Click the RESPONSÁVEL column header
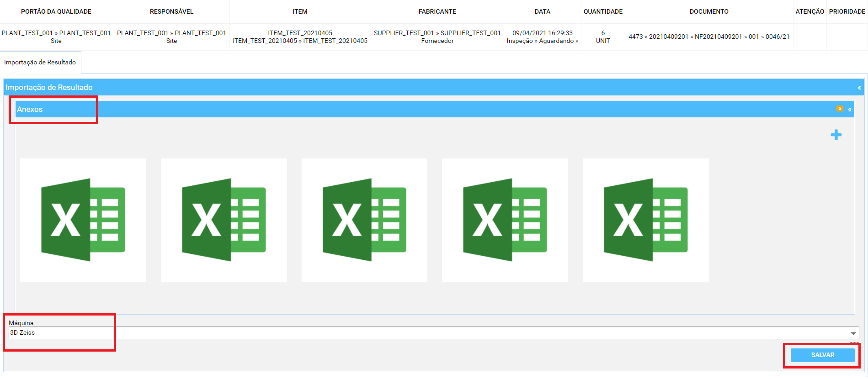The width and height of the screenshot is (868, 379). (x=172, y=11)
